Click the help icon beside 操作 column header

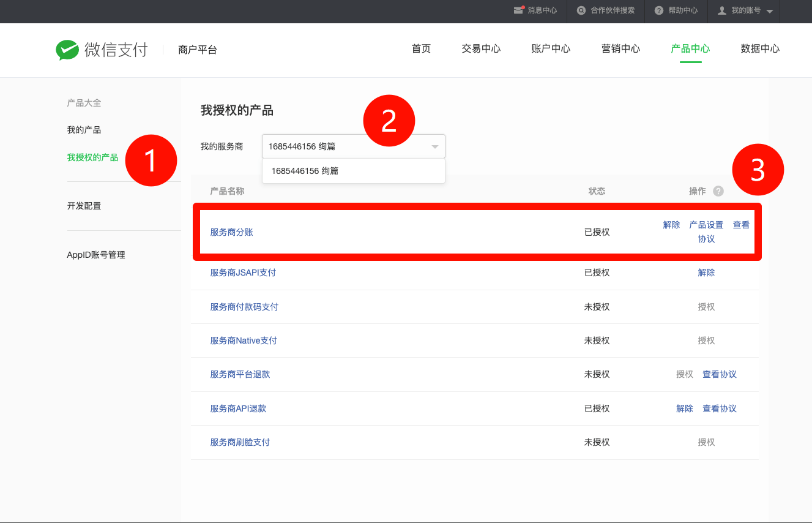coord(718,191)
